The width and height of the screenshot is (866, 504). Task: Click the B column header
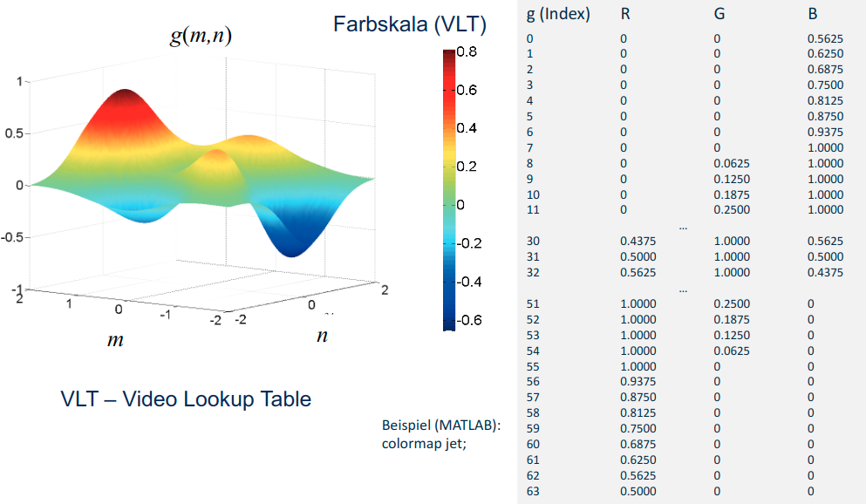(x=813, y=14)
